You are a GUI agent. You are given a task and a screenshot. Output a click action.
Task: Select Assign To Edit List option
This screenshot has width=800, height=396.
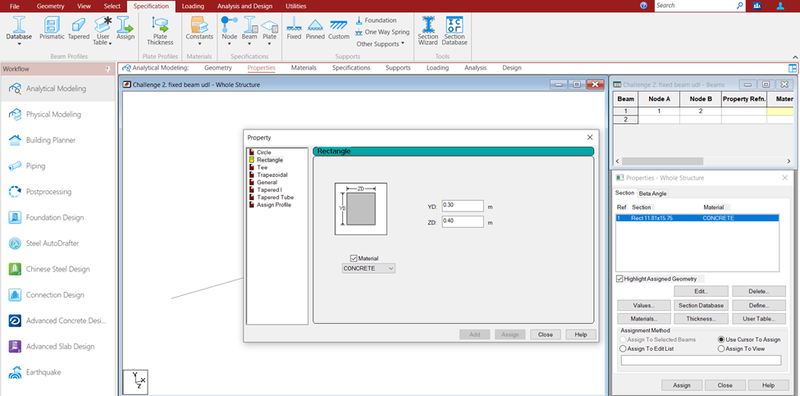622,349
